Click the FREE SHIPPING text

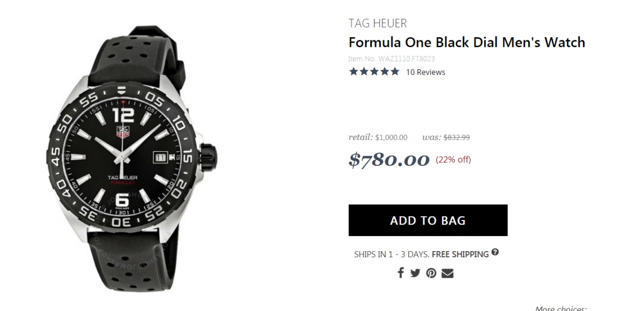[x=460, y=254]
